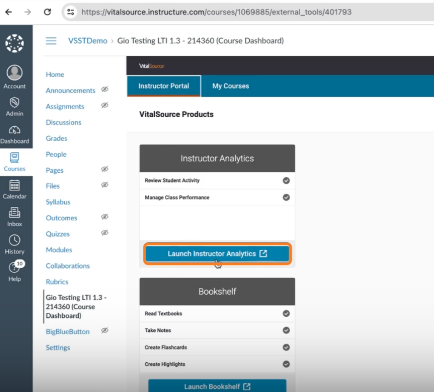Image resolution: width=434 pixels, height=392 pixels.
Task: Click the VitalSource logo
Action: tap(152, 66)
